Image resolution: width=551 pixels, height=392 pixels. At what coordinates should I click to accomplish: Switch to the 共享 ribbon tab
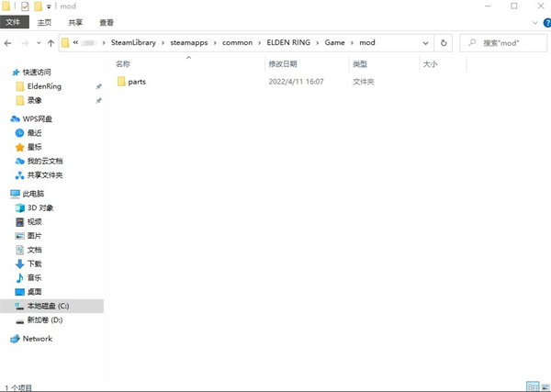coord(75,22)
